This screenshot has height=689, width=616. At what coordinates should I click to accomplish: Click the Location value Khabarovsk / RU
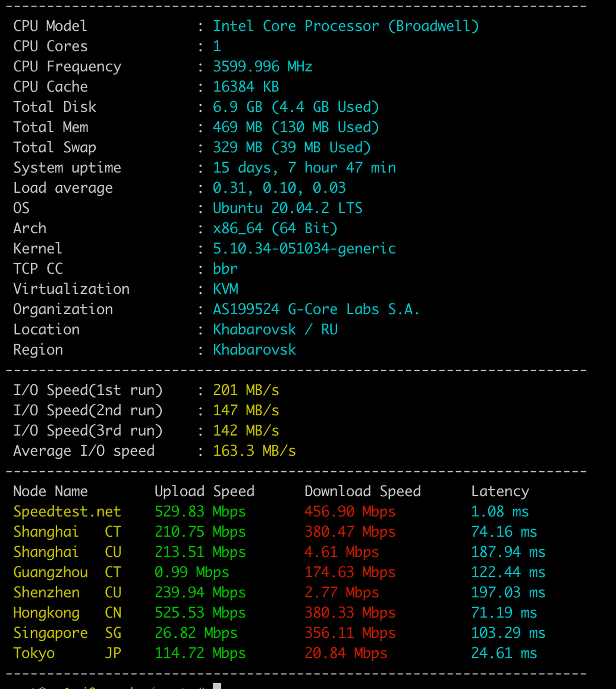click(x=275, y=330)
